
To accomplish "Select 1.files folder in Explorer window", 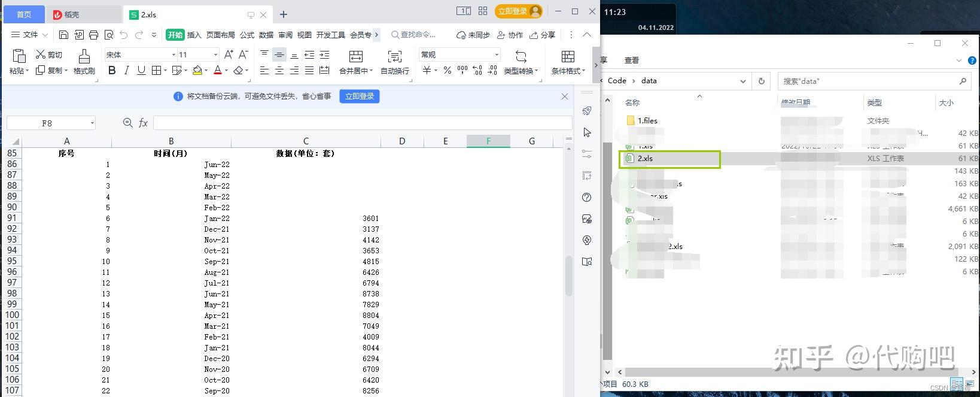I will coord(647,120).
